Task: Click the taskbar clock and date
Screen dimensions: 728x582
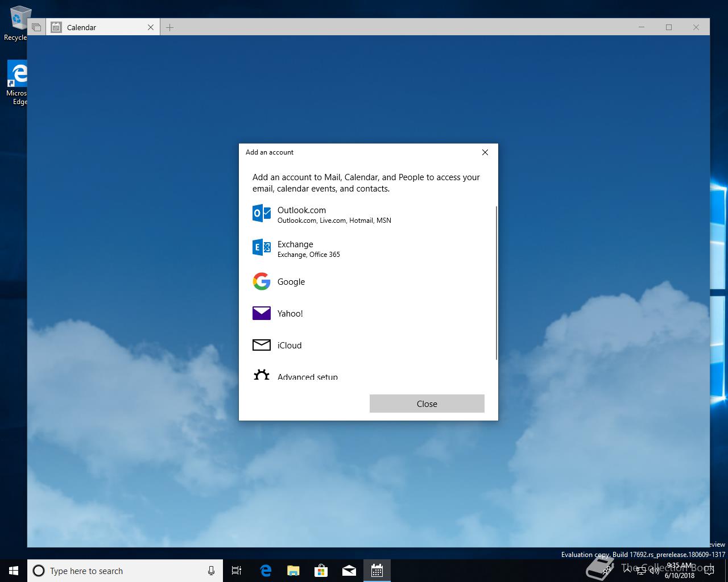Action: 680,571
